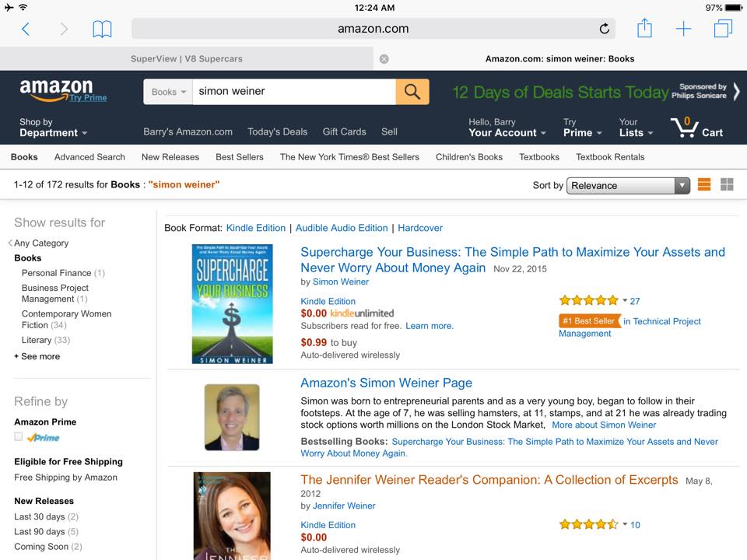Switch to the SuperView V8 Supercars tab
The width and height of the screenshot is (747, 560).
click(x=187, y=59)
